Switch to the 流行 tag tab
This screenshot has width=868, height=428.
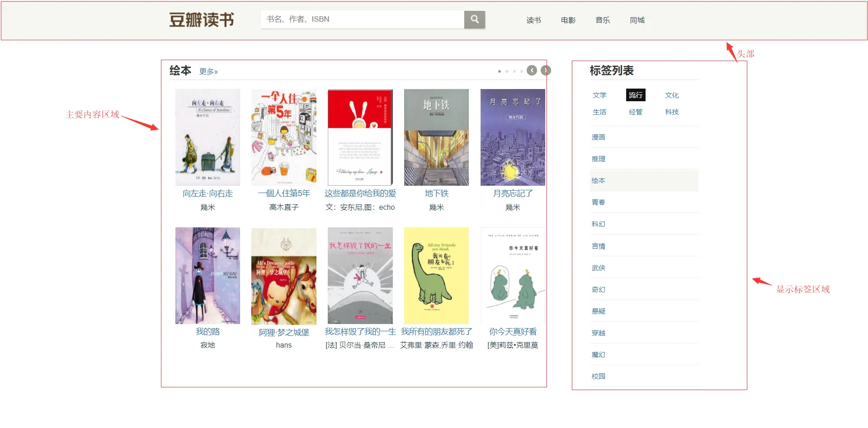(x=636, y=95)
